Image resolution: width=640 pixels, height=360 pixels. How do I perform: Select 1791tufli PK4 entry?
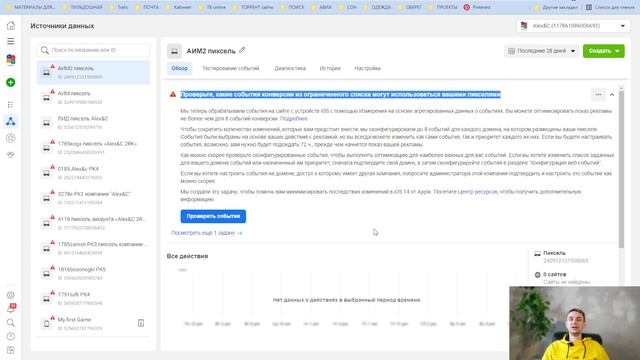click(93, 298)
